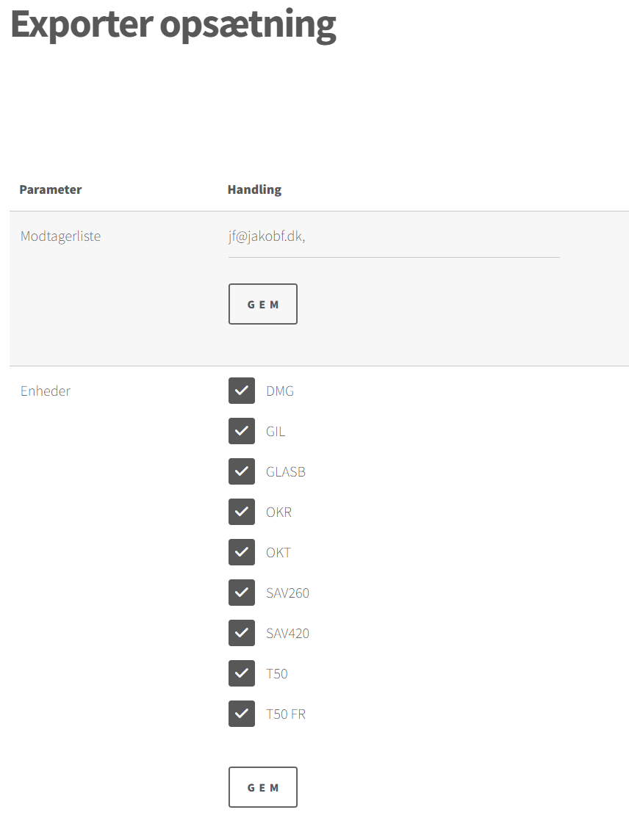Toggle the T50 checkbox
This screenshot has height=840, width=629.
pos(242,674)
